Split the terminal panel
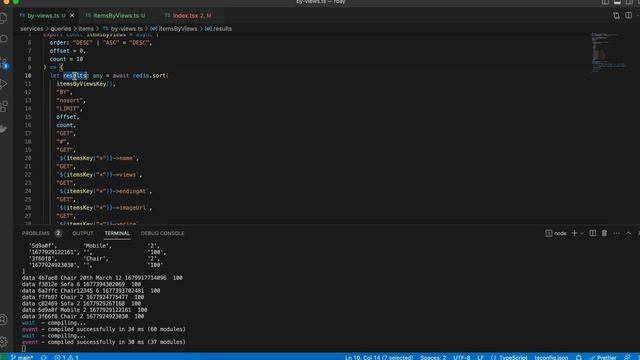Image resolution: width=640 pixels, height=360 pixels. pyautogui.click(x=593, y=233)
